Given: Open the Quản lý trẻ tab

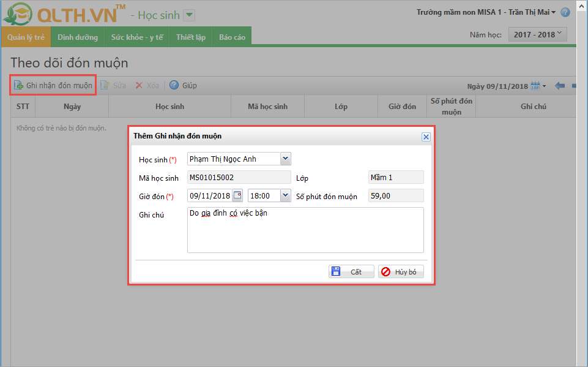Looking at the screenshot, I should 26,37.
